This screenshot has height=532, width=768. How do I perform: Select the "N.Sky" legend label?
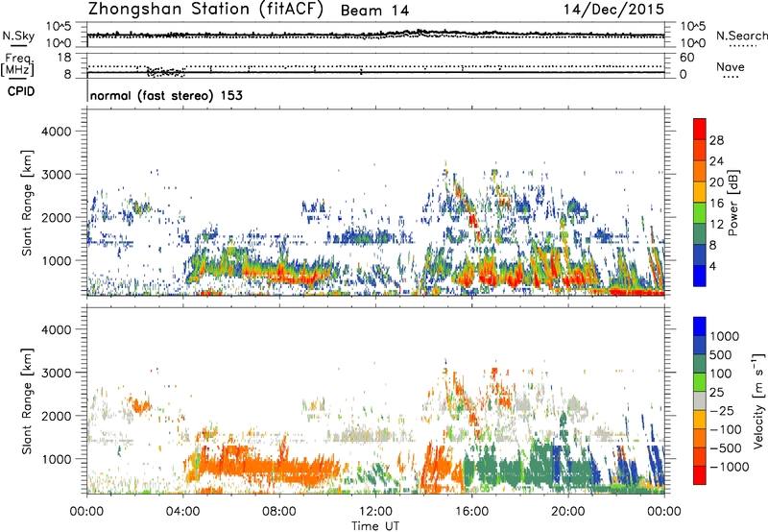pyautogui.click(x=18, y=36)
